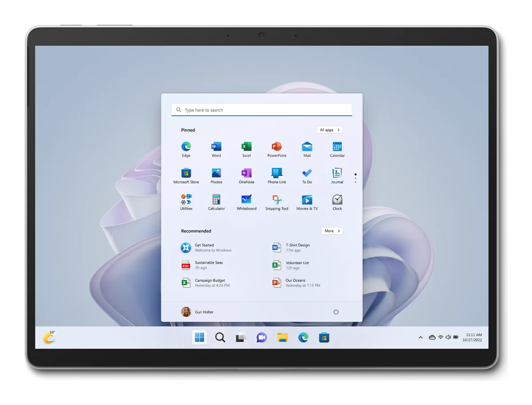Launch Microsoft Store from pinned apps
Viewport: 532px width, 405px height.
(186, 176)
